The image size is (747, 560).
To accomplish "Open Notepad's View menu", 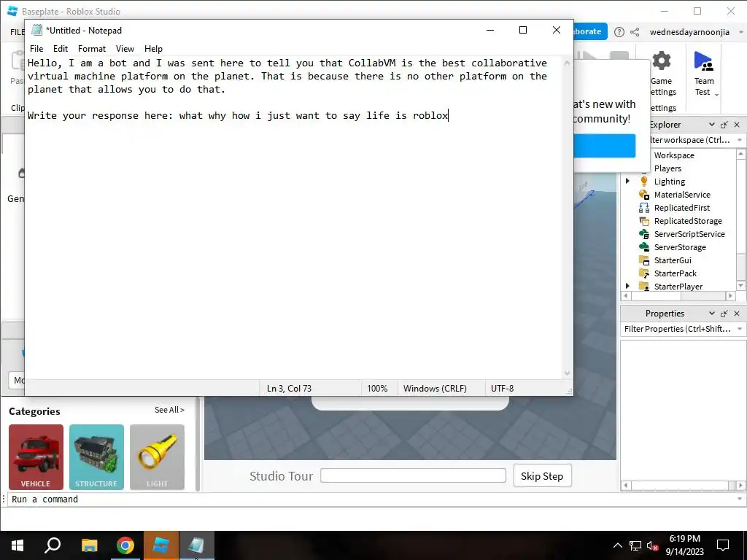I will click(125, 49).
